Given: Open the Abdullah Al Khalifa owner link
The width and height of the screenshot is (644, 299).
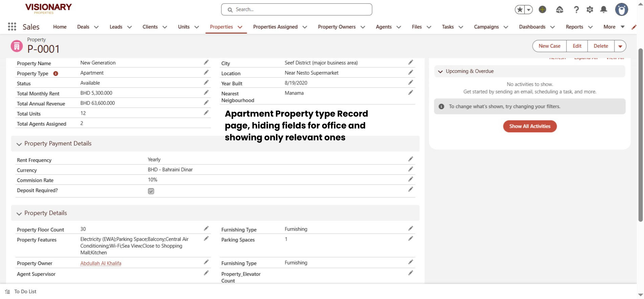Looking at the screenshot, I should pyautogui.click(x=101, y=263).
